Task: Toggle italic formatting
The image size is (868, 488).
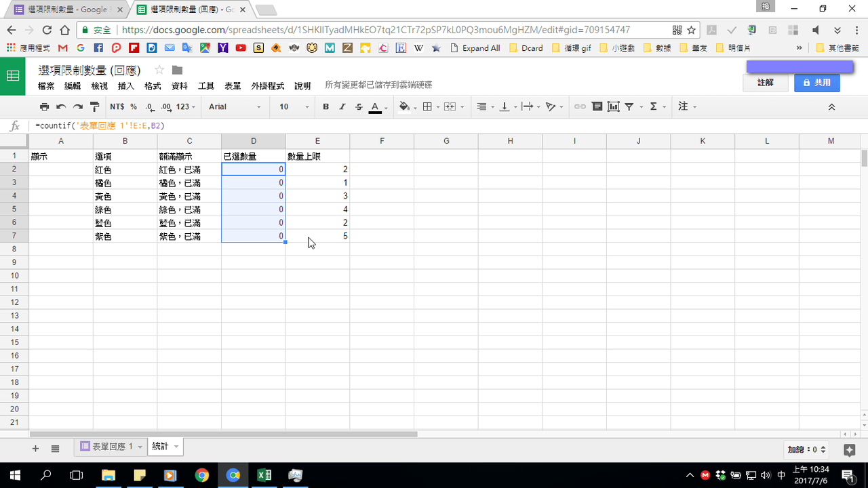Action: pos(342,106)
